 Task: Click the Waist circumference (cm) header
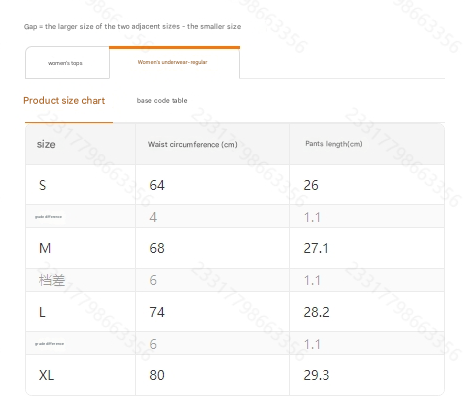pos(193,144)
